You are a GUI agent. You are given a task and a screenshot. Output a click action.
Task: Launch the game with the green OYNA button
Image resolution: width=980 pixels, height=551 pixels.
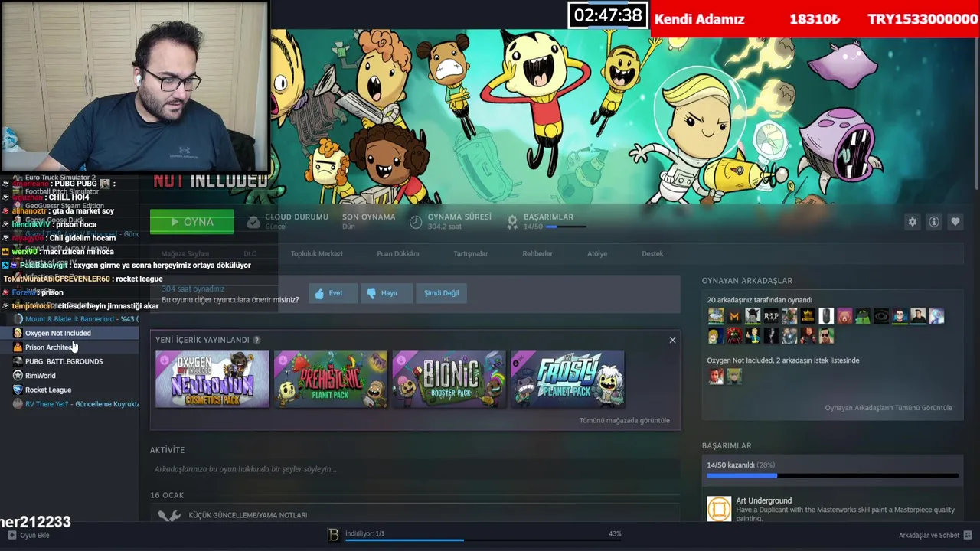pyautogui.click(x=191, y=222)
